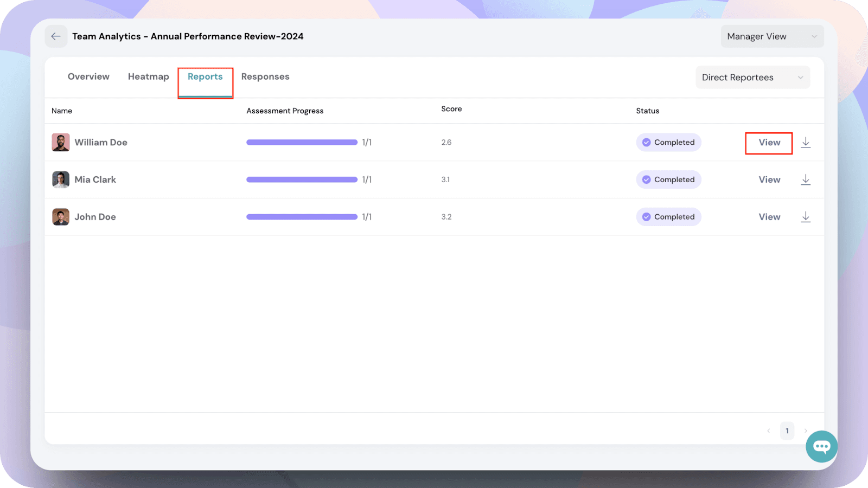The image size is (868, 488).
Task: Go to previous page arrow
Action: (x=768, y=431)
